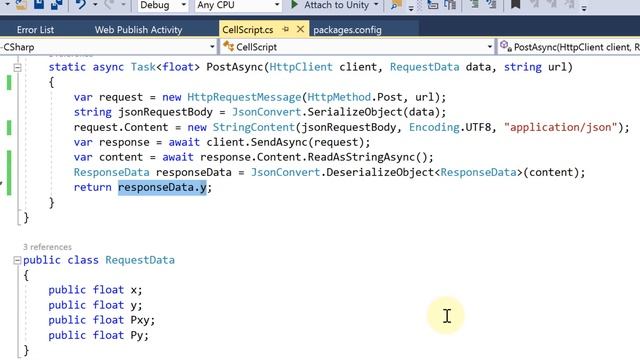The image size is (640, 360).
Task: Click the '3 references' CodeLens link
Action: 47,247
